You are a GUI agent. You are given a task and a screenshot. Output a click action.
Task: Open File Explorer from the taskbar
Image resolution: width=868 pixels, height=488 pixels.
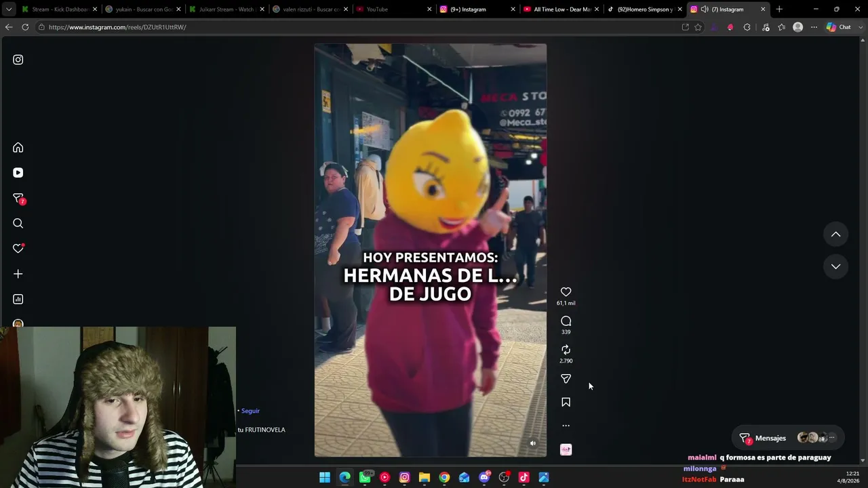coord(425,477)
